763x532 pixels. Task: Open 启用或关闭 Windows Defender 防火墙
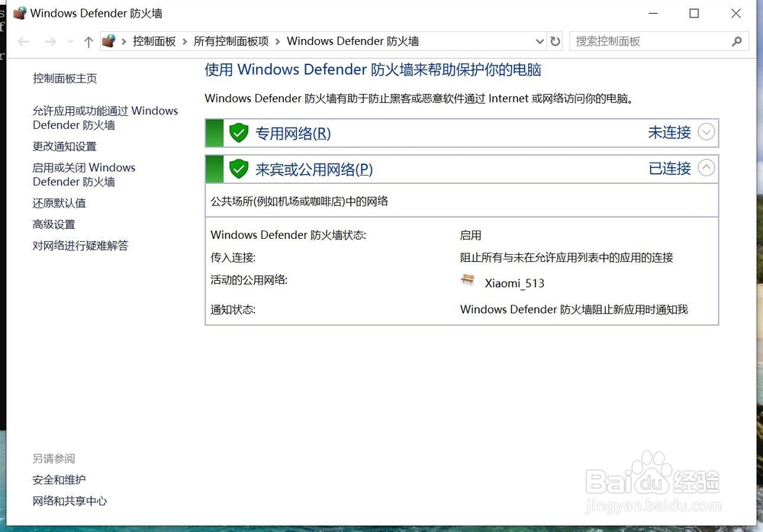pyautogui.click(x=84, y=175)
